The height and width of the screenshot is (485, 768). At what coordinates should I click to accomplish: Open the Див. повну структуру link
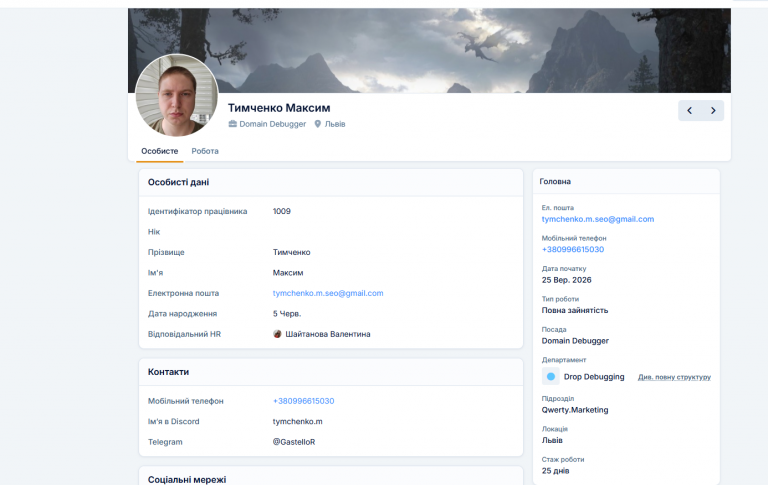pos(674,377)
